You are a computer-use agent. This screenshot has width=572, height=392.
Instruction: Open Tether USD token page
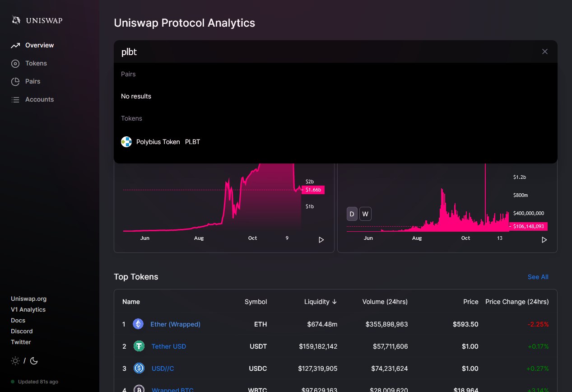coord(169,346)
